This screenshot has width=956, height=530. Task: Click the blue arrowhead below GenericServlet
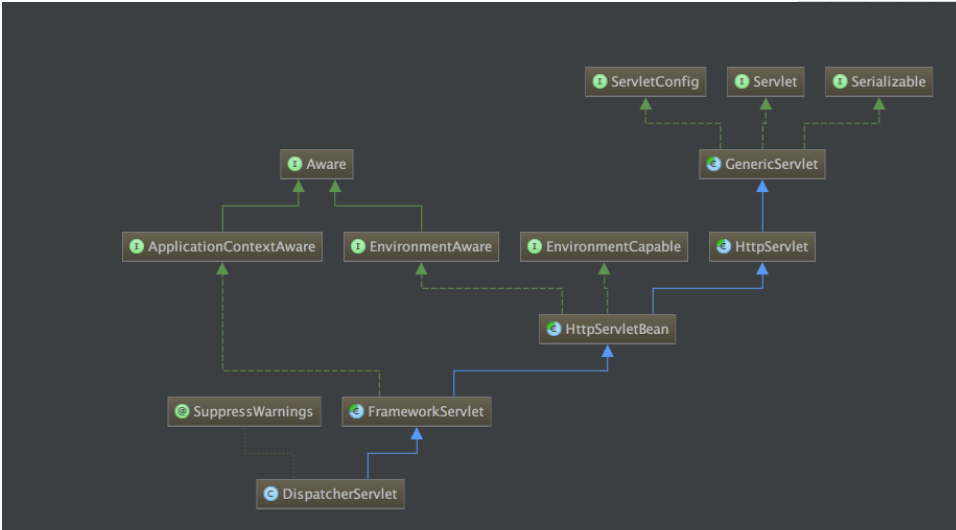762,186
